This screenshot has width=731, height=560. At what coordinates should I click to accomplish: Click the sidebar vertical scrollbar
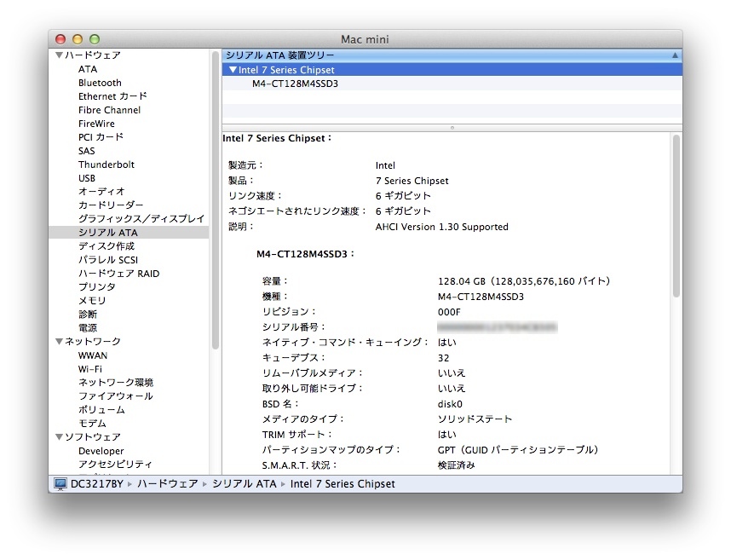click(x=215, y=200)
